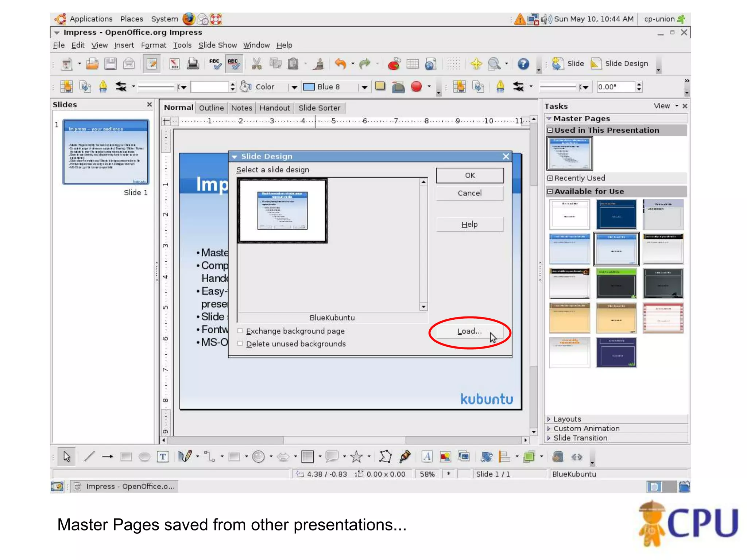Enable Delete unused backgrounds checkbox
The height and width of the screenshot is (560, 747).
tap(240, 343)
